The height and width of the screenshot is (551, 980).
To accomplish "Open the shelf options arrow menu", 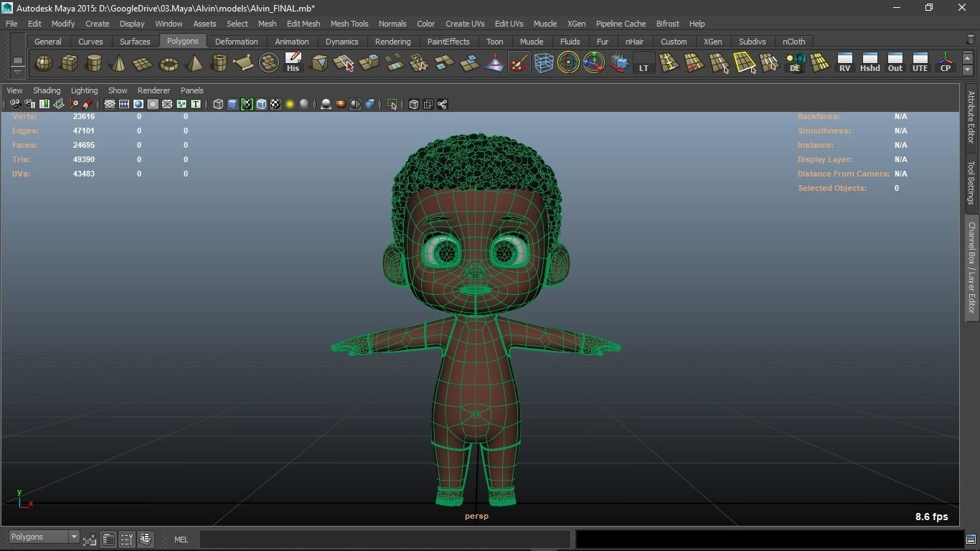I will point(17,71).
